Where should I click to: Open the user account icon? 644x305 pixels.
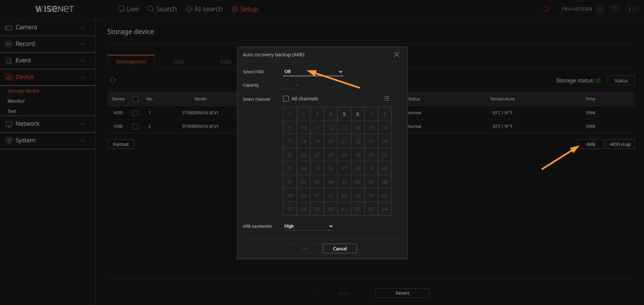point(600,9)
